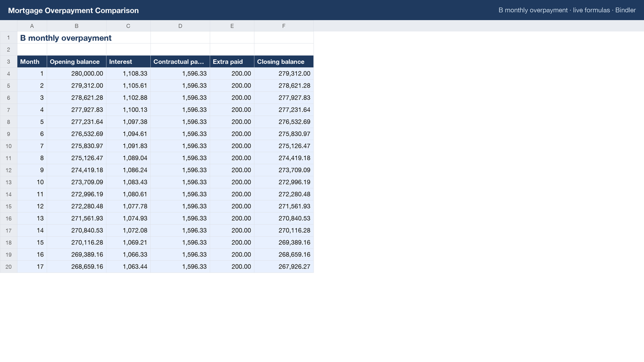Select interest cell 1,077.78
Image resolution: width=644 pixels, height=362 pixels.
[x=128, y=207]
